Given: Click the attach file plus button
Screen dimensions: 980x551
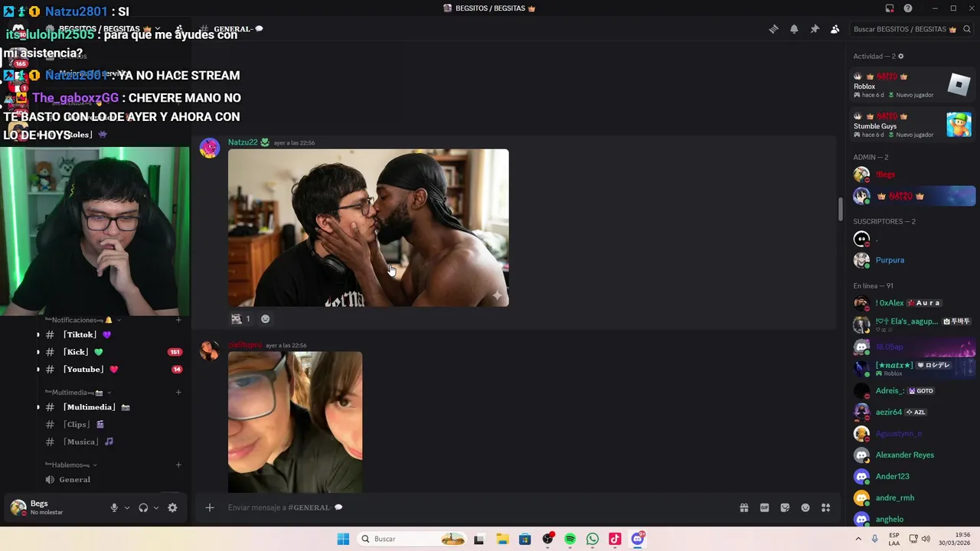Looking at the screenshot, I should click(x=210, y=507).
